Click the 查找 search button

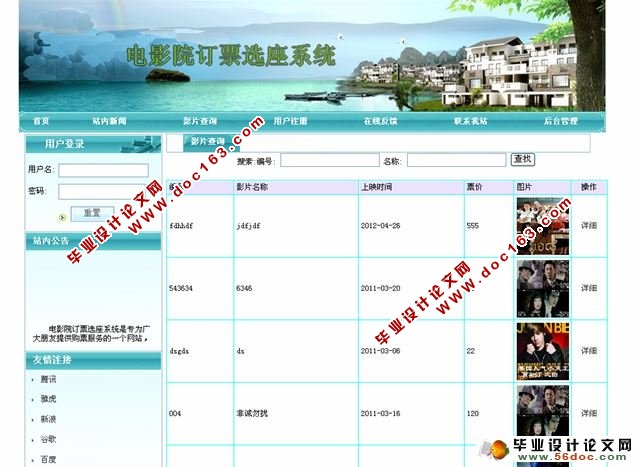click(523, 159)
